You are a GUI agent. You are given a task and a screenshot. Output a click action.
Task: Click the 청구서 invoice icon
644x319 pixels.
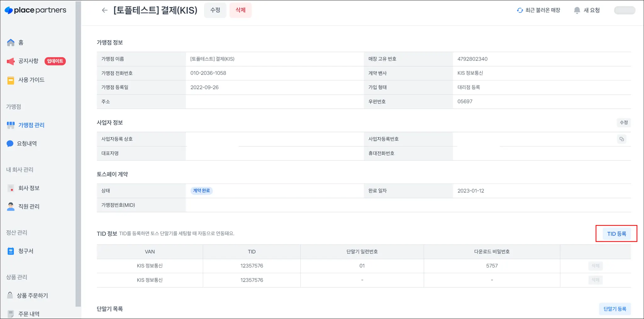coord(11,251)
